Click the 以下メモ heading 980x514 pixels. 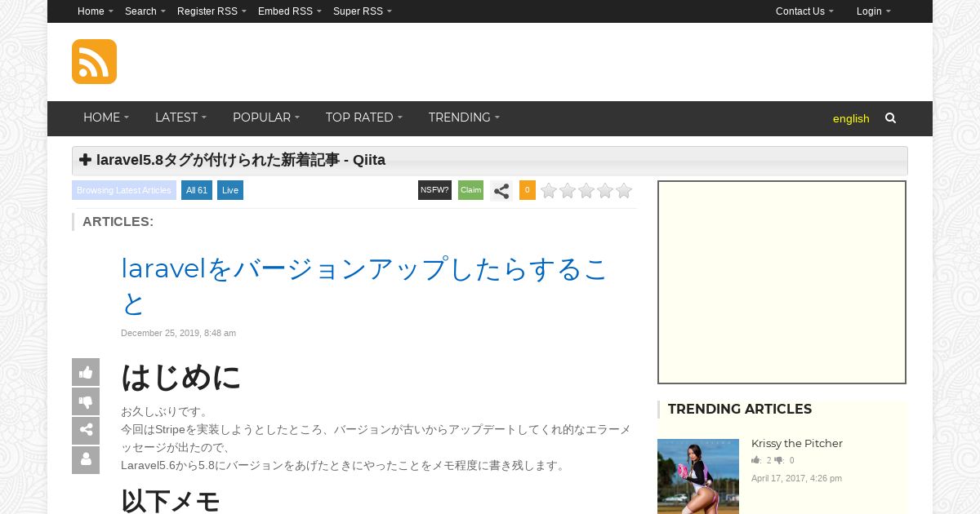(x=171, y=500)
